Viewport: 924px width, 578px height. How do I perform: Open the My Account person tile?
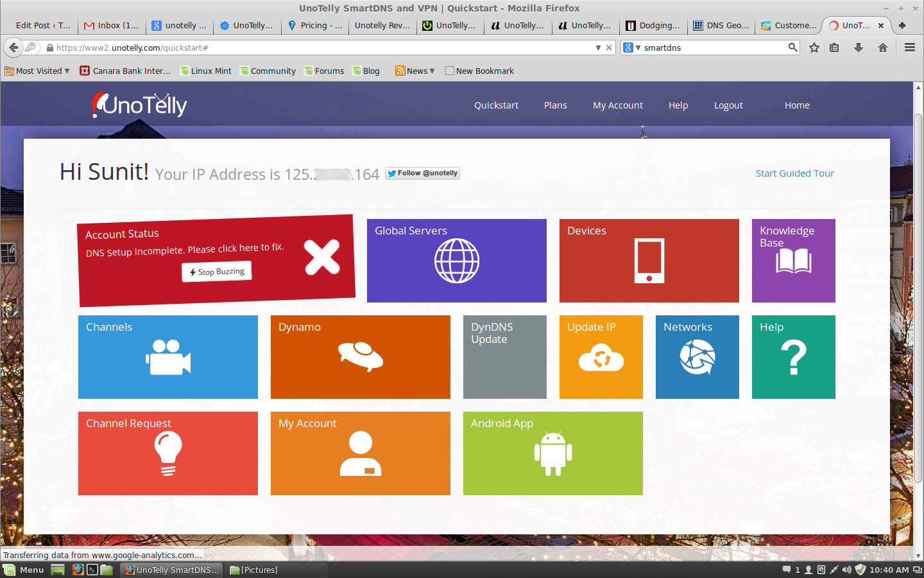point(361,453)
